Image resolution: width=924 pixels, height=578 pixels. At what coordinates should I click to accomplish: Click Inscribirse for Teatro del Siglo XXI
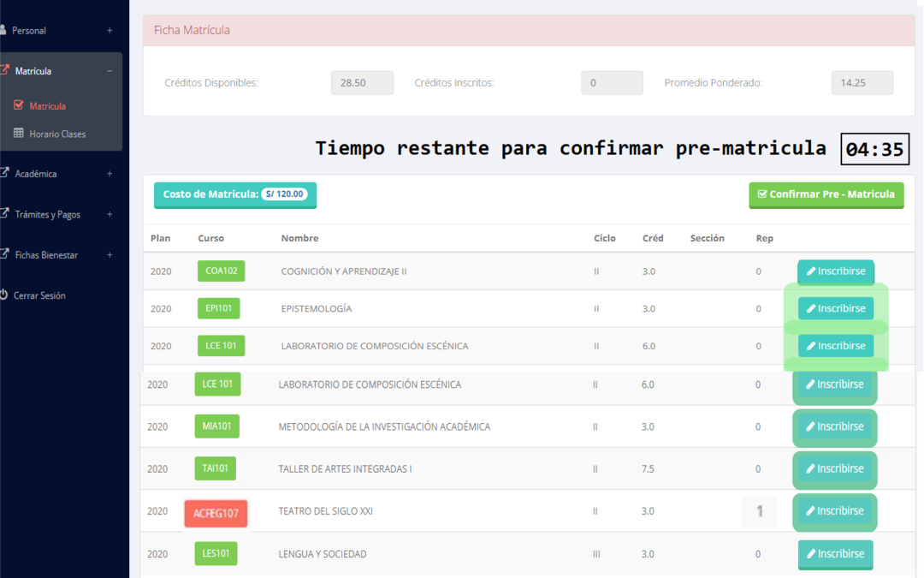(x=835, y=511)
